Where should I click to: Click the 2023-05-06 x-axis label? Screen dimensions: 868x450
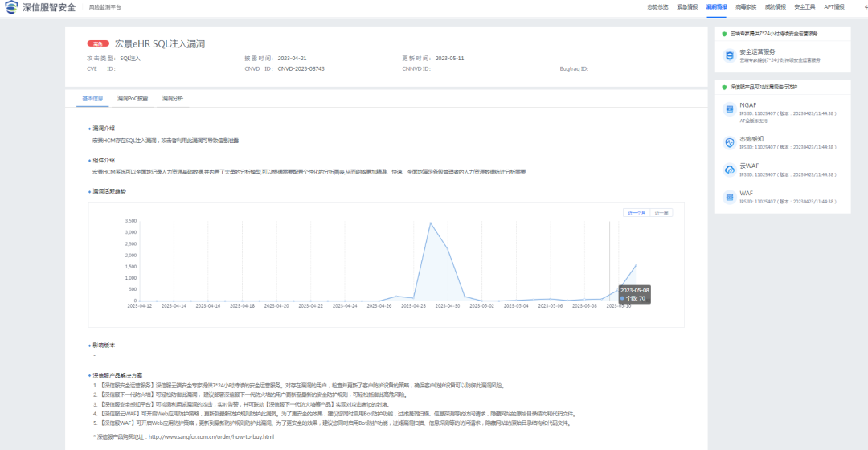click(x=551, y=306)
